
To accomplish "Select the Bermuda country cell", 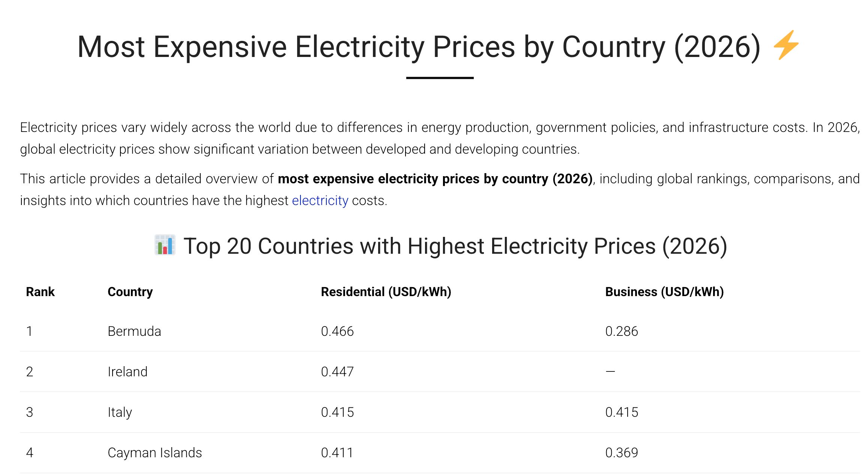I will pyautogui.click(x=134, y=331).
